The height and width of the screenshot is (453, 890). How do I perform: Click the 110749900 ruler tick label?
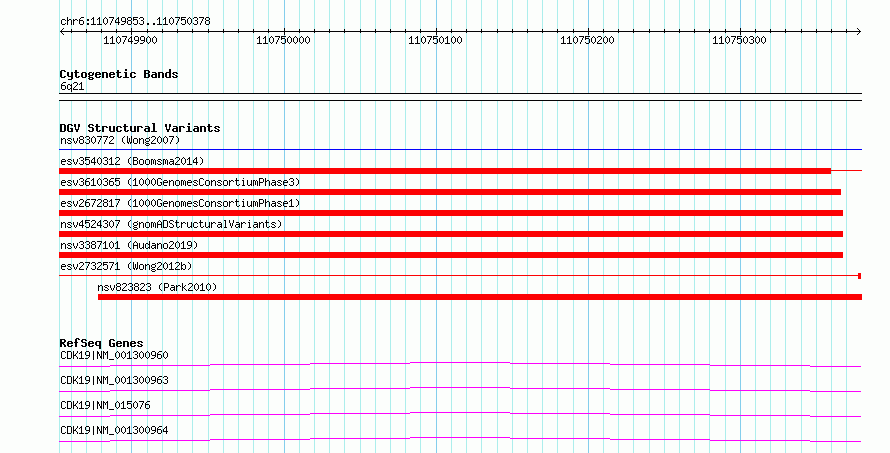point(131,40)
